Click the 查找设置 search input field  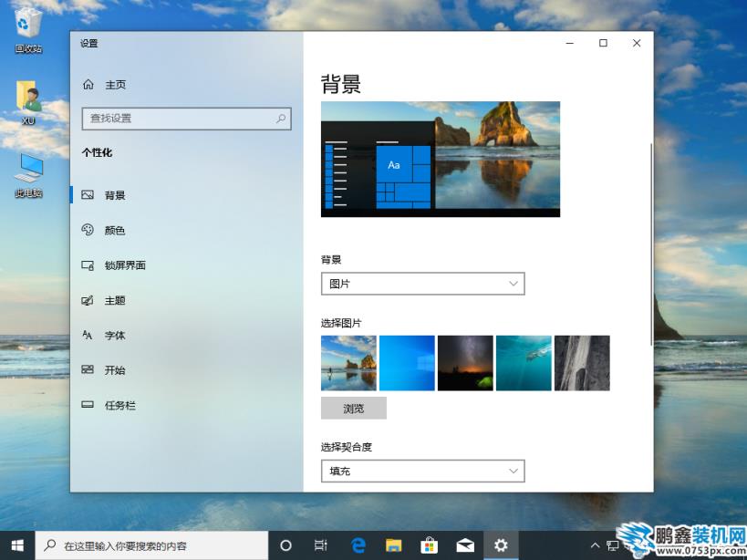(x=187, y=119)
